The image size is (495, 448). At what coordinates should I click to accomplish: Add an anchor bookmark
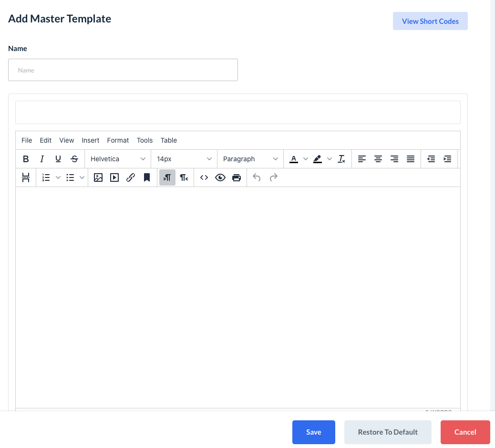pyautogui.click(x=147, y=177)
